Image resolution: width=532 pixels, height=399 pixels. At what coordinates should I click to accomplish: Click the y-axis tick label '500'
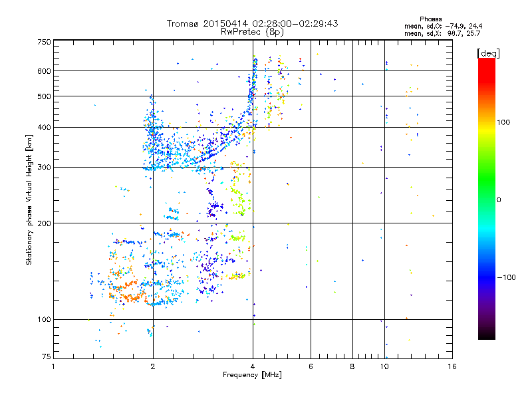[44, 96]
